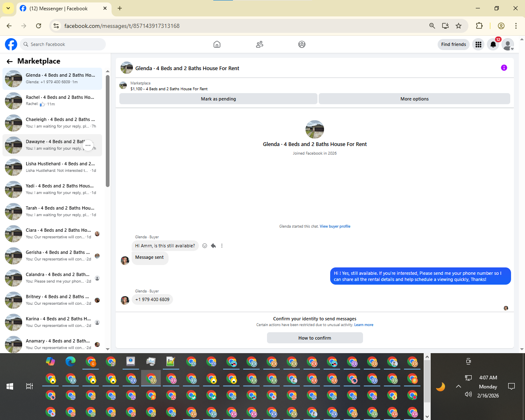525x420 pixels.
Task: Click the conversation list scrollbar
Action: point(107,131)
